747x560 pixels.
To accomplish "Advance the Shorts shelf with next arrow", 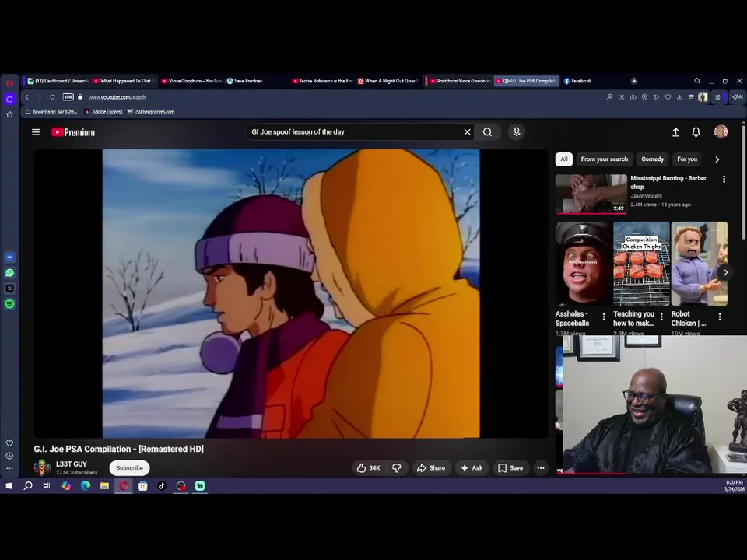I will (x=725, y=272).
